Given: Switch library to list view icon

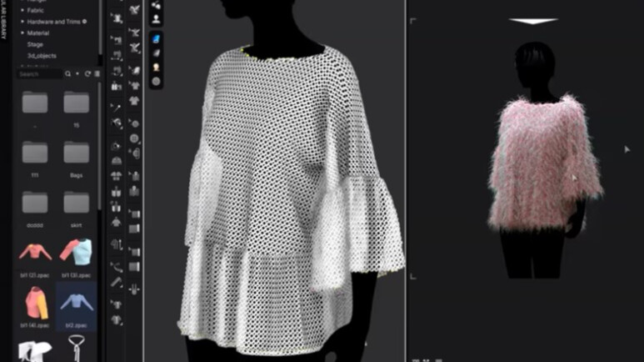Looking at the screenshot, I should (97, 74).
